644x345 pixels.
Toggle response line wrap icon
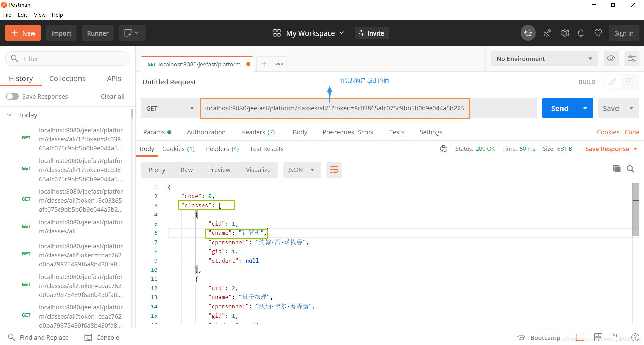point(334,170)
